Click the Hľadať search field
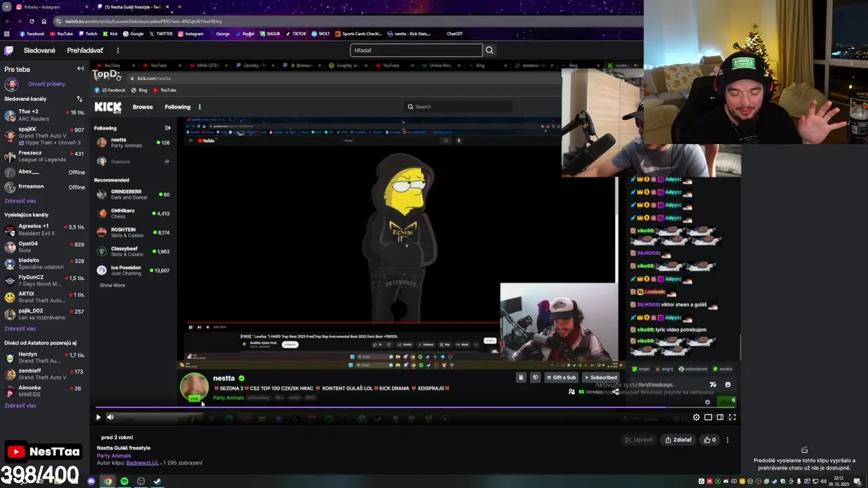This screenshot has width=868, height=488. coord(416,50)
